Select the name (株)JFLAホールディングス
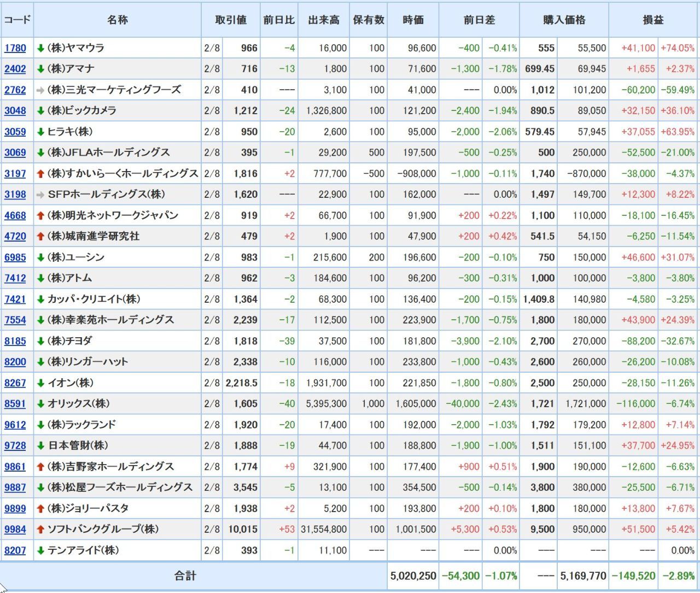 pos(109,152)
